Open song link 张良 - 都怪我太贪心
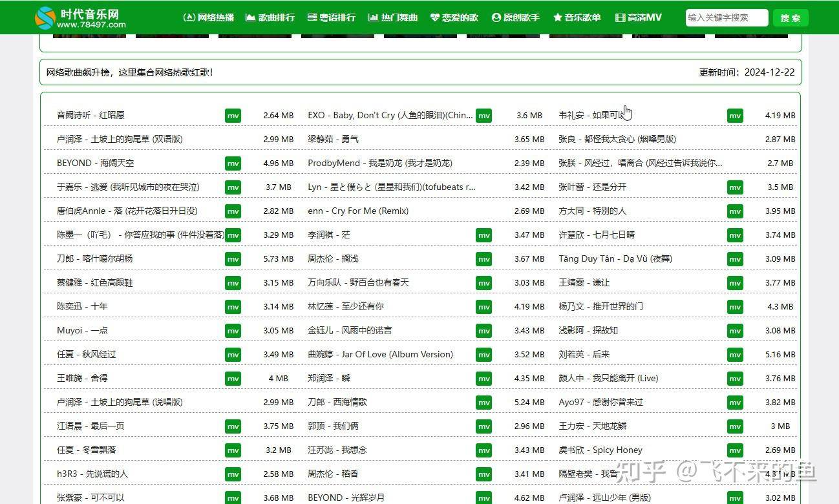 pos(617,139)
